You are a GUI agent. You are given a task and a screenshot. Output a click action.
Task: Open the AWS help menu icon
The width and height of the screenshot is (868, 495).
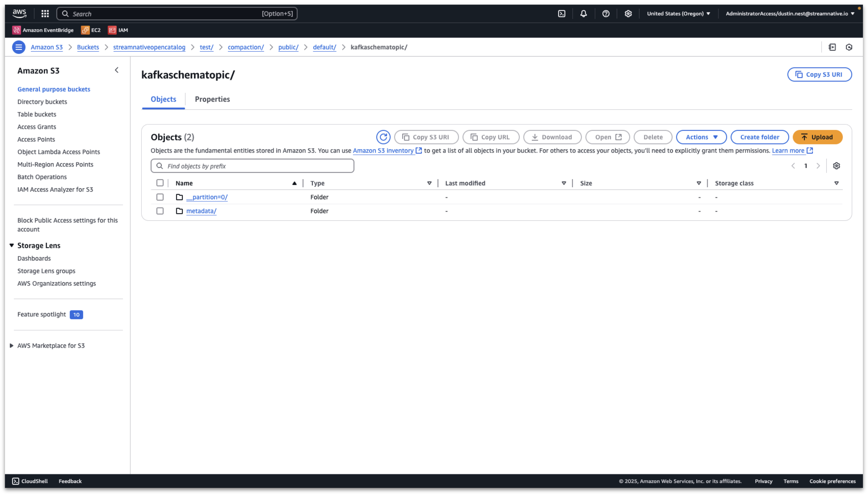606,14
